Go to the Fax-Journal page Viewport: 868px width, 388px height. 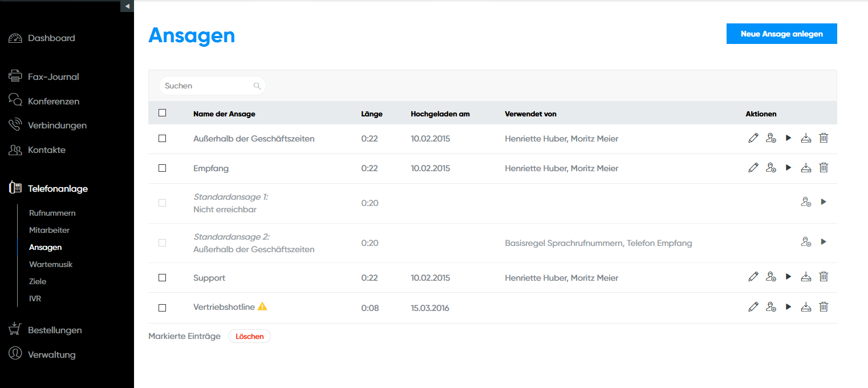click(53, 76)
